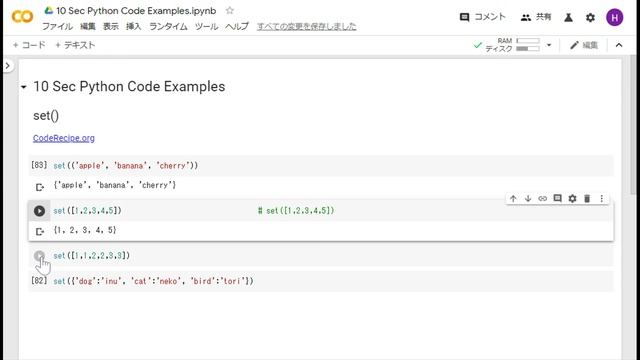Click the すべての変更を保存しました link

307,27
